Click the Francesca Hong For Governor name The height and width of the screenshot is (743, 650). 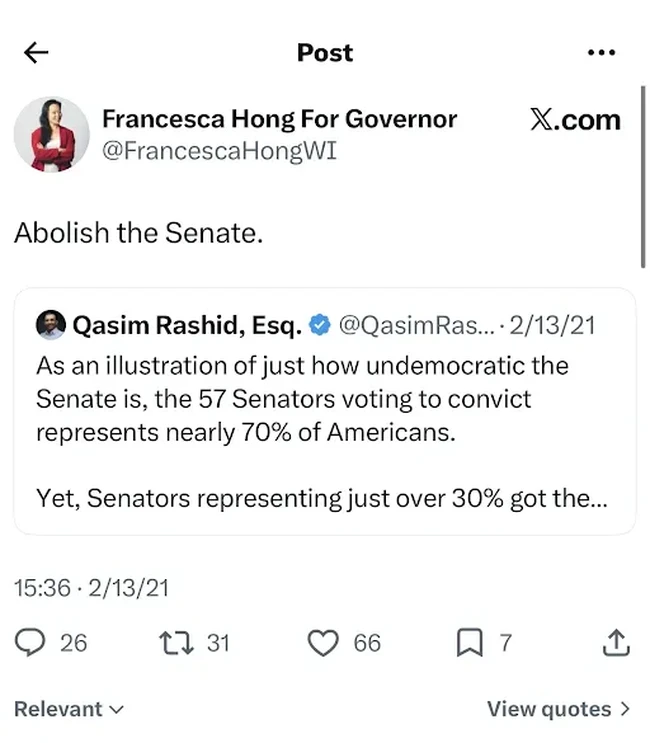[280, 119]
